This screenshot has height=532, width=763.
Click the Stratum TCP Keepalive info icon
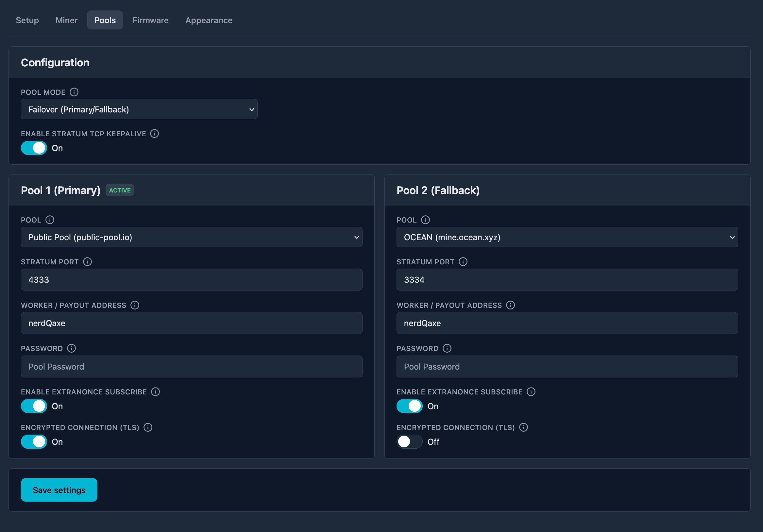154,134
